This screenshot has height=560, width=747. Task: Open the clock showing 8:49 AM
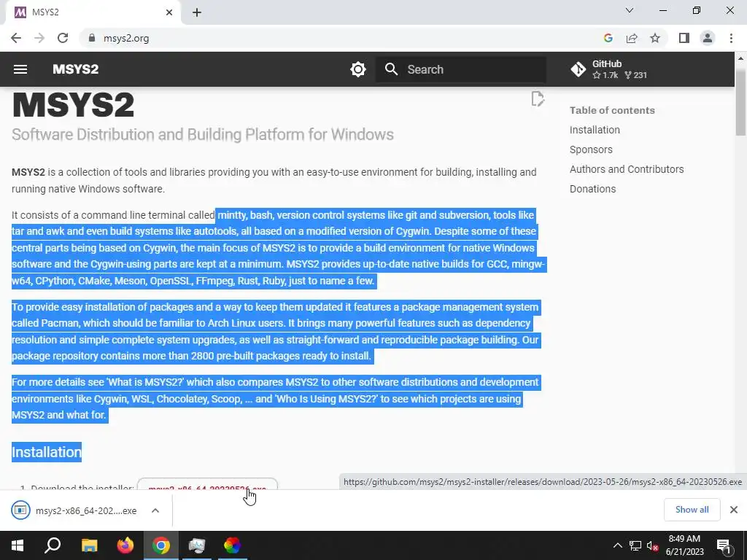tap(684, 545)
